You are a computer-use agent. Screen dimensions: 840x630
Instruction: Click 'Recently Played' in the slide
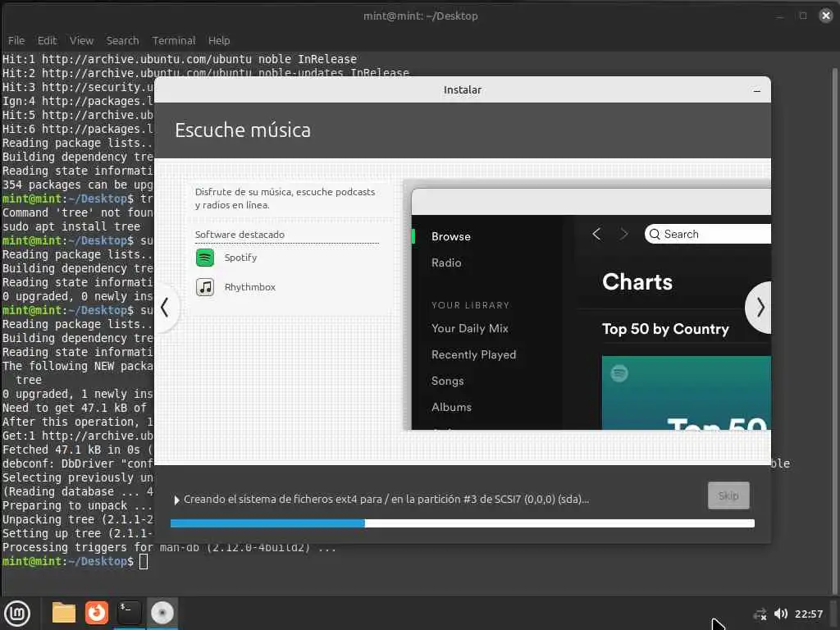(473, 354)
